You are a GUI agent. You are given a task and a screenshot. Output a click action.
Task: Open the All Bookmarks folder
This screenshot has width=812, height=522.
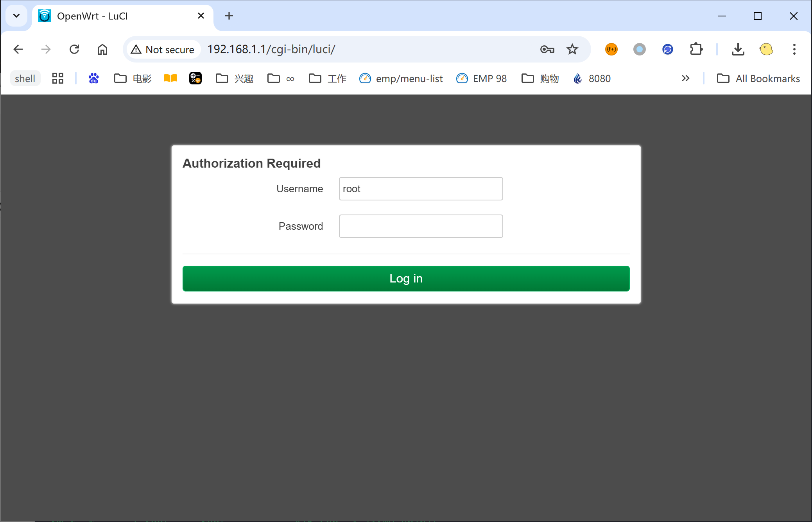click(x=758, y=79)
